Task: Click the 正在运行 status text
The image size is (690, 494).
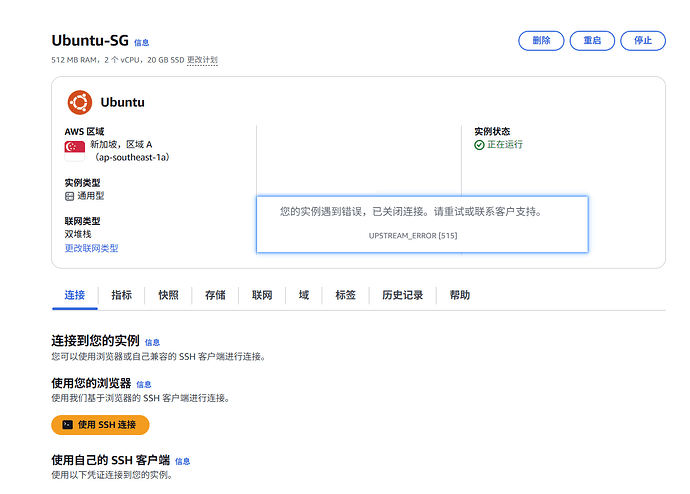Action: pos(505,145)
